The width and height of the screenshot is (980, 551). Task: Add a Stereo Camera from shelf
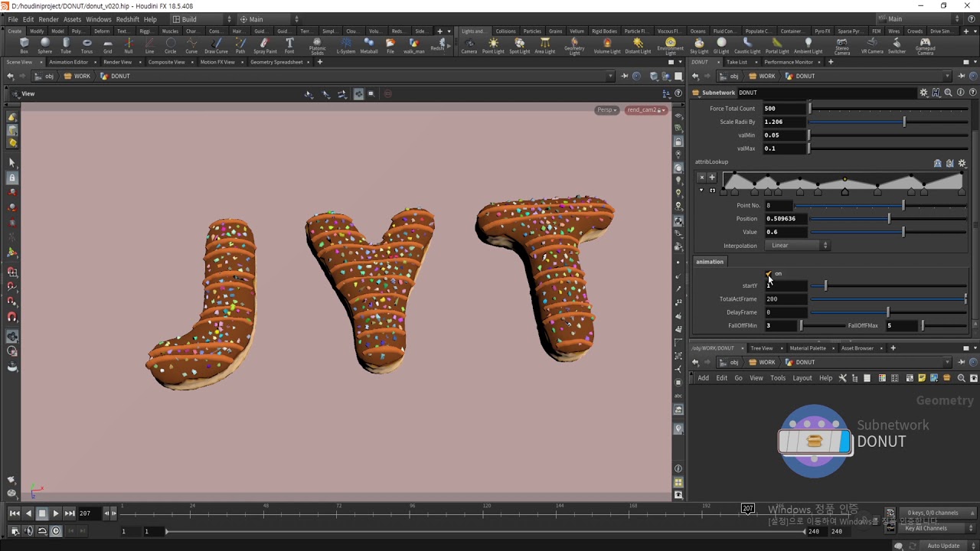[842, 47]
